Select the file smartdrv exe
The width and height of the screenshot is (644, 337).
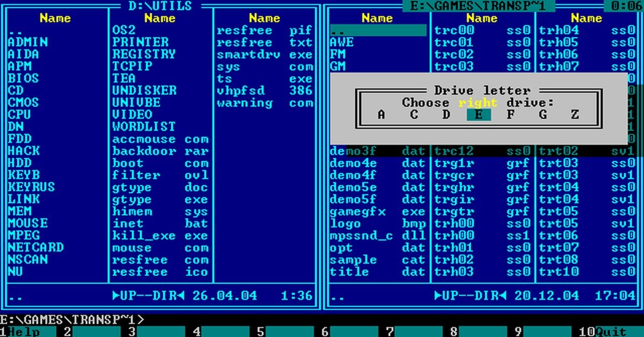(x=265, y=54)
